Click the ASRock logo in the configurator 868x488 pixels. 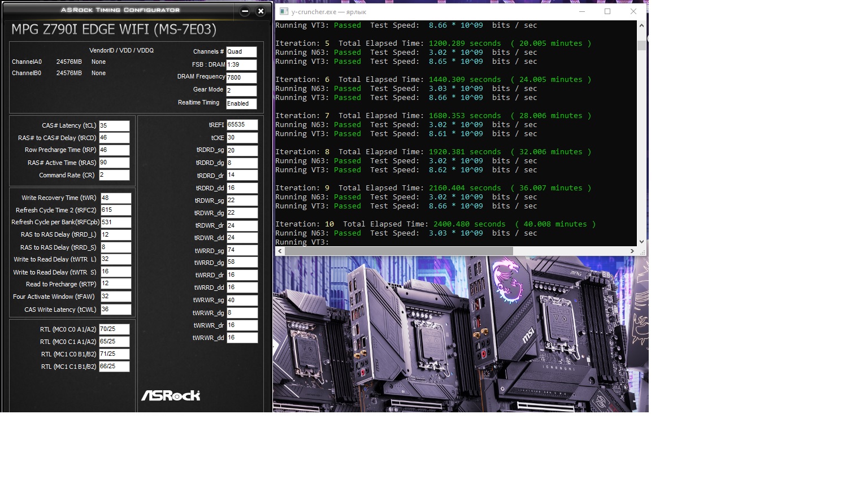pos(171,395)
